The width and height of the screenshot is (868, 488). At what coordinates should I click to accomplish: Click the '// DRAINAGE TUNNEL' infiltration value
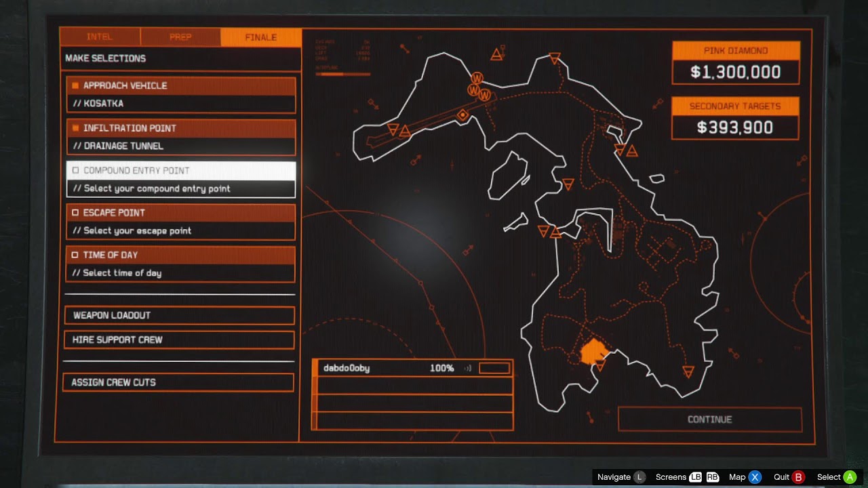click(x=118, y=146)
